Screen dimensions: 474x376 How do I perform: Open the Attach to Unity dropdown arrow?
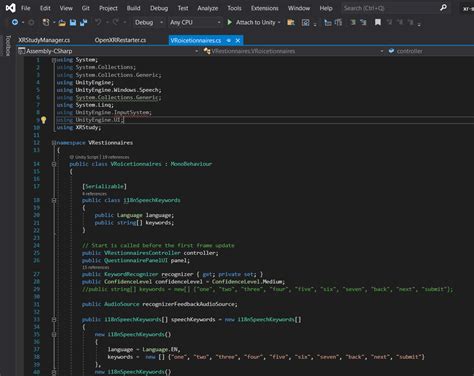coord(279,22)
